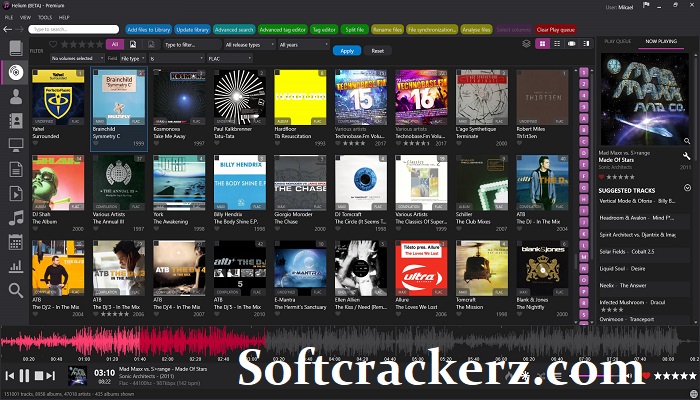Open the VIEW menu
Image resolution: width=700 pixels, height=400 pixels.
point(25,17)
